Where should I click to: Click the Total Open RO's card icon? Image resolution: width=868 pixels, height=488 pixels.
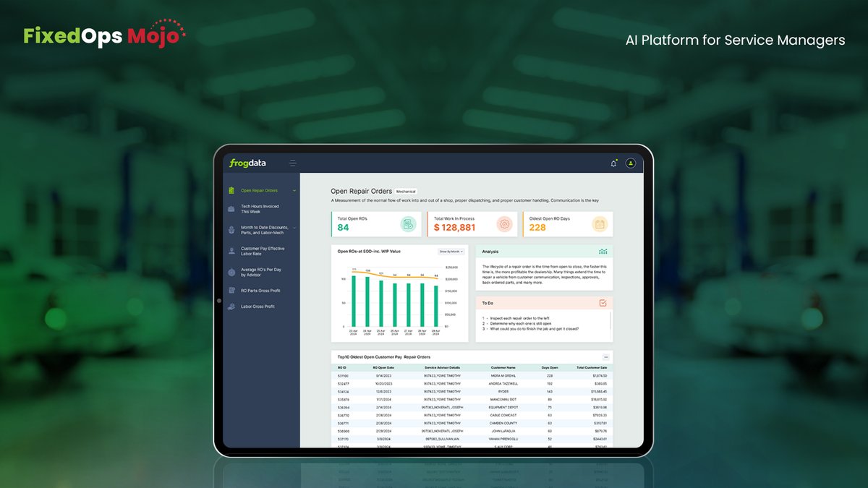tap(408, 225)
